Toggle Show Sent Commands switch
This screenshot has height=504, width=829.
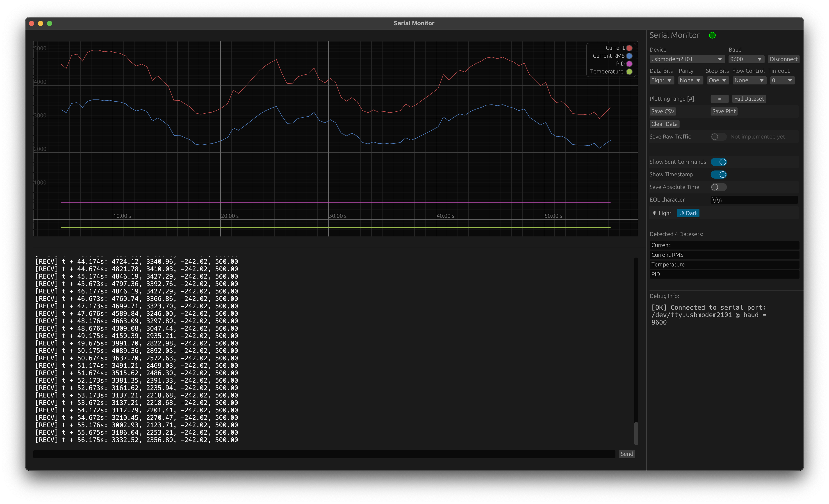pos(718,162)
